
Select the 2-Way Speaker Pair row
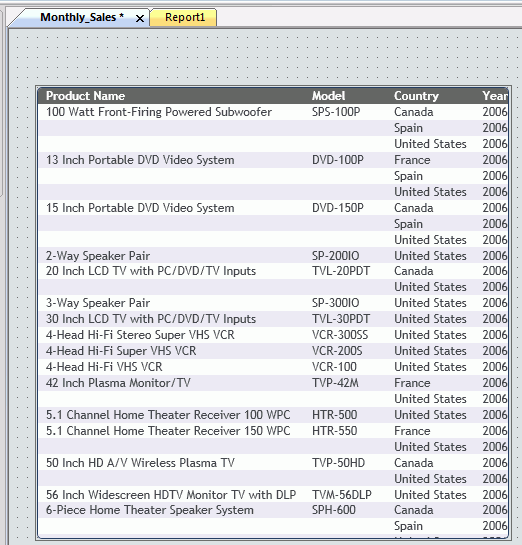[273, 256]
